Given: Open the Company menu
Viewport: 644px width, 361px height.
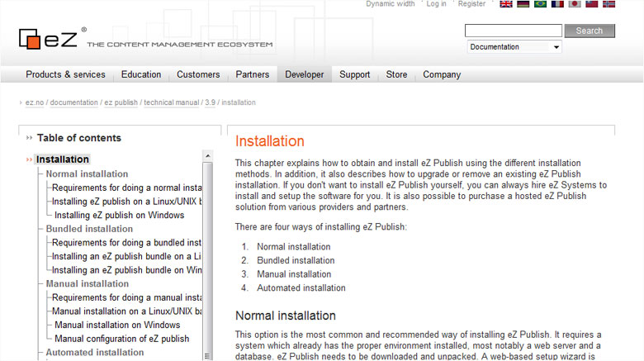Looking at the screenshot, I should point(442,74).
